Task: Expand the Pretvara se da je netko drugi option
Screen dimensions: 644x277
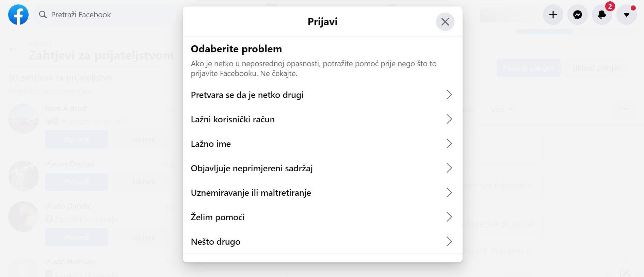Action: click(x=322, y=95)
